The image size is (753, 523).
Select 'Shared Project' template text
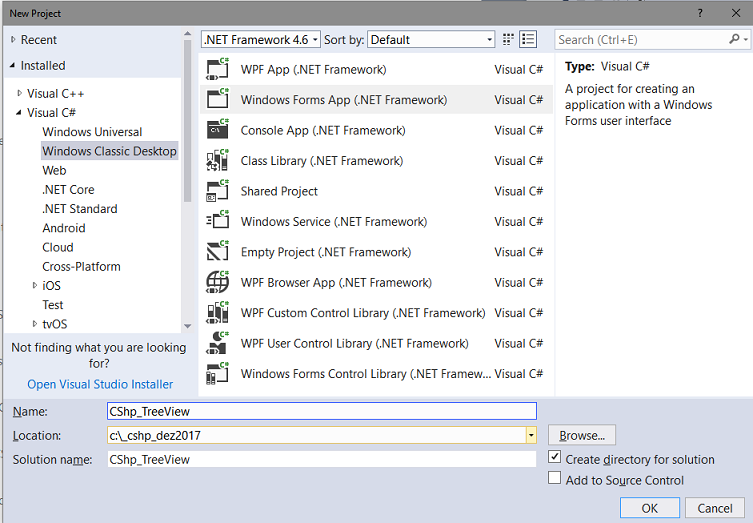(279, 191)
